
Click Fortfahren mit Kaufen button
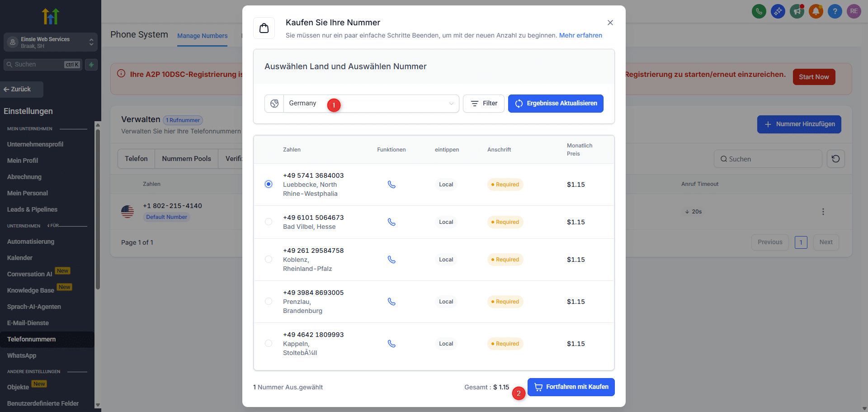(x=571, y=387)
